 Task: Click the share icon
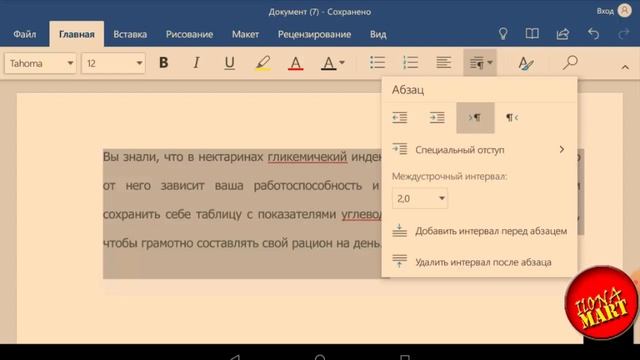click(x=563, y=34)
